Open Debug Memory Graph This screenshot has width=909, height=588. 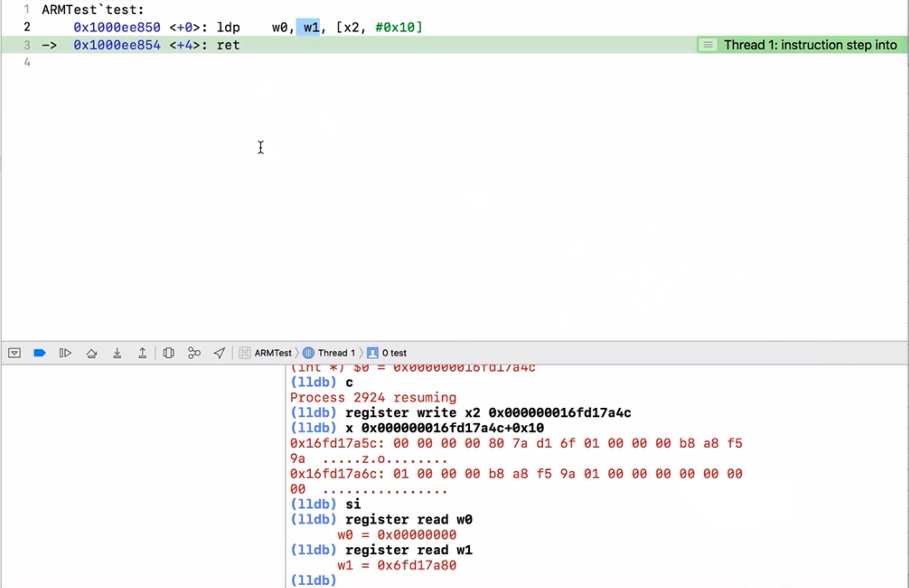tap(194, 353)
